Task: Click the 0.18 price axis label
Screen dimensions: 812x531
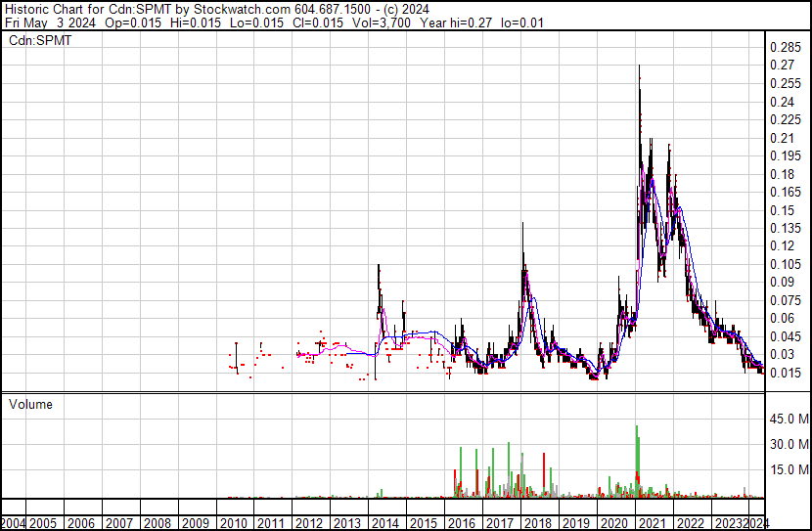Action: [x=782, y=174]
